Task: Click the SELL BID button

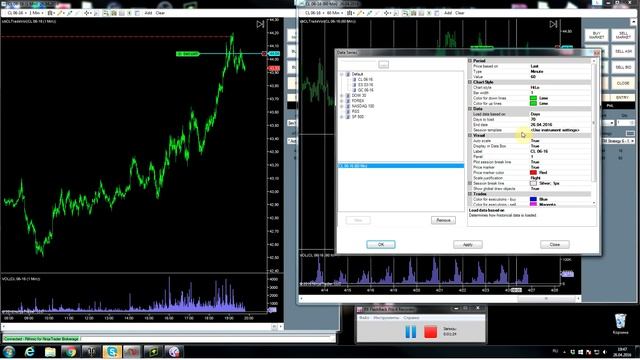Action: coord(623,67)
